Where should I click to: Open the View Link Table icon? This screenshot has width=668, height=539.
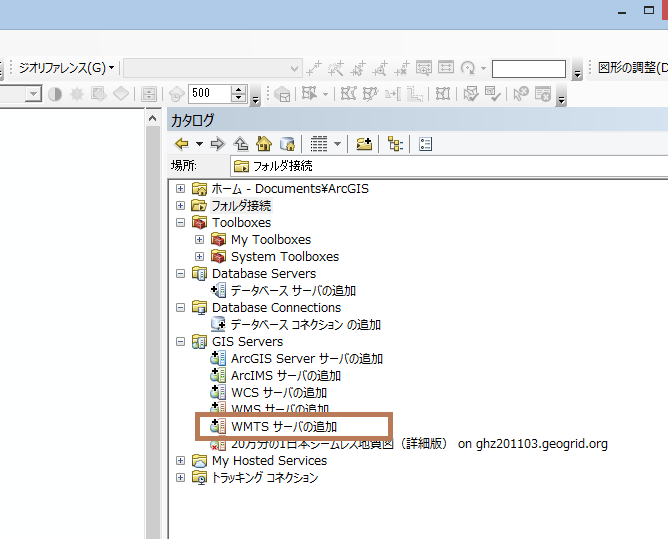click(x=446, y=68)
